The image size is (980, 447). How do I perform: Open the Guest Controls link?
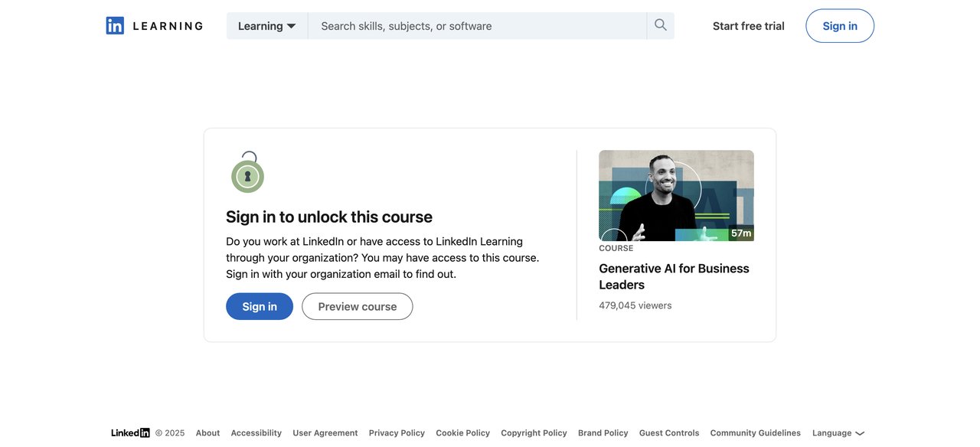click(x=669, y=433)
